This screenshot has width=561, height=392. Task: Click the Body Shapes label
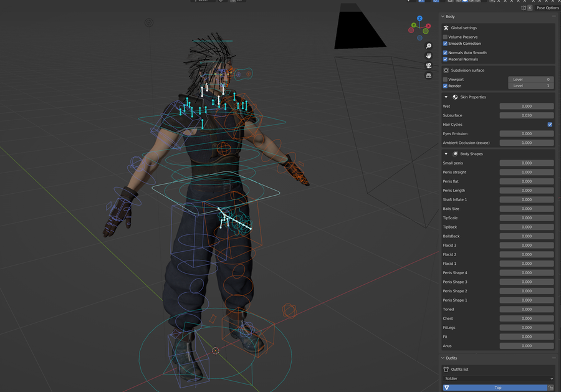[x=472, y=154]
